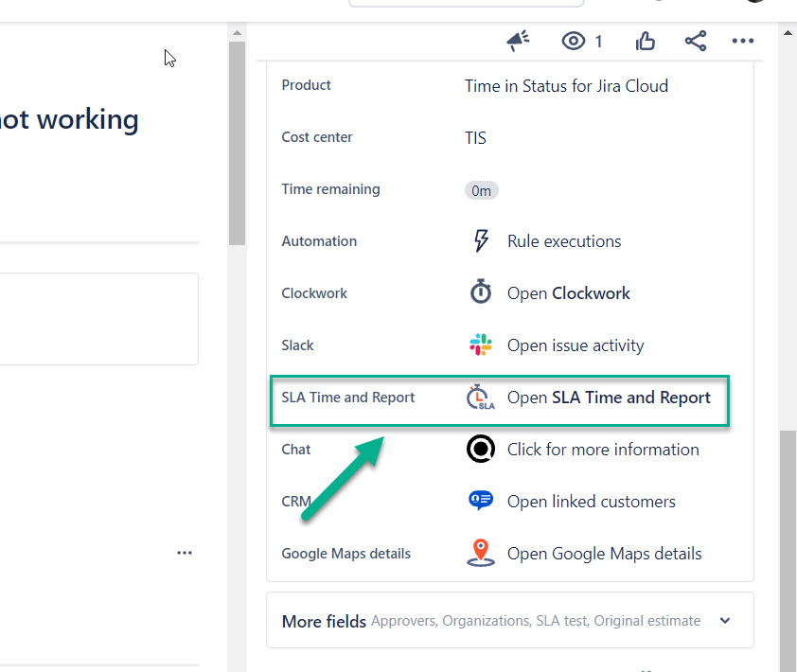The height and width of the screenshot is (672, 797).
Task: Toggle watching the issue with the eye icon
Action: pyautogui.click(x=572, y=41)
